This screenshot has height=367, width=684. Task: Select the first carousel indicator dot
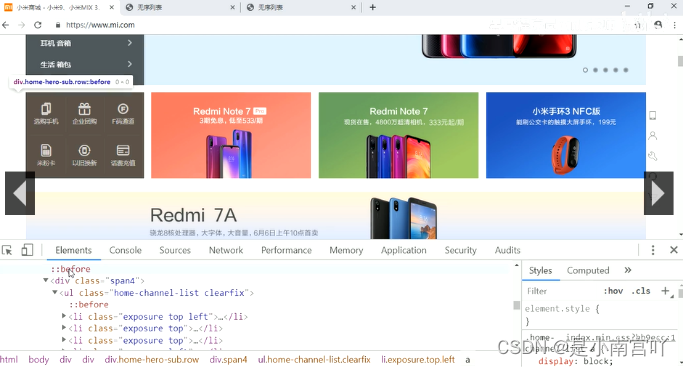pos(585,70)
